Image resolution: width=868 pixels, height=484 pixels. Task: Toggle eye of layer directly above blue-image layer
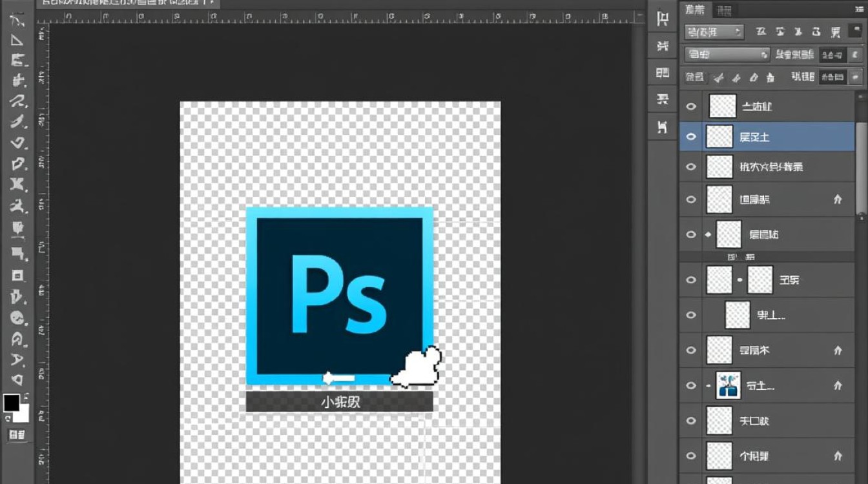point(691,350)
